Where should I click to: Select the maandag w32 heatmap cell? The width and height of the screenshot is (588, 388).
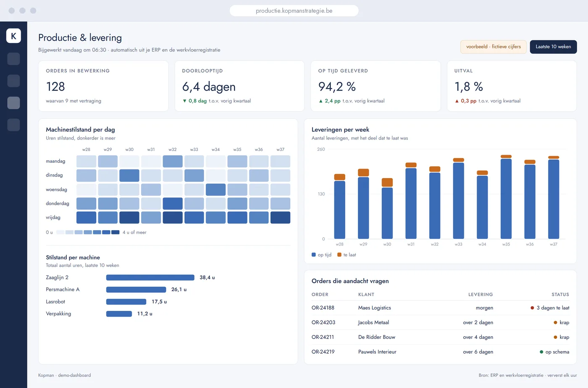(x=173, y=161)
